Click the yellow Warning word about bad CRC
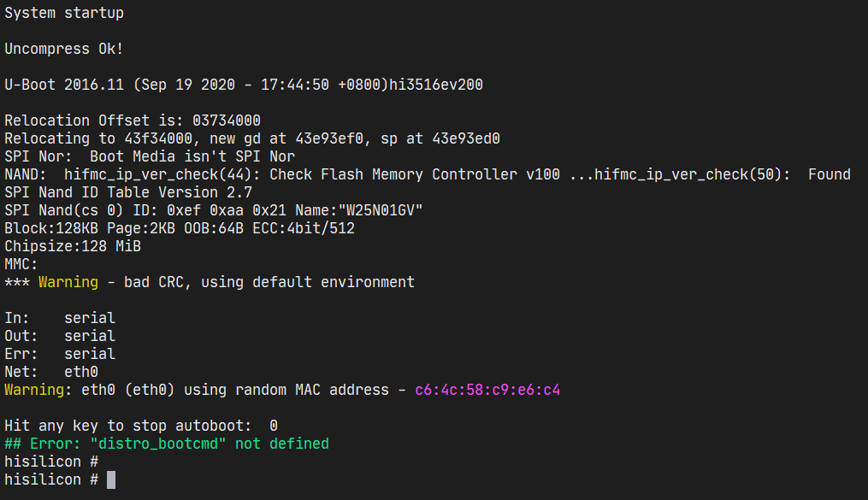The height and width of the screenshot is (500, 868). click(x=68, y=282)
